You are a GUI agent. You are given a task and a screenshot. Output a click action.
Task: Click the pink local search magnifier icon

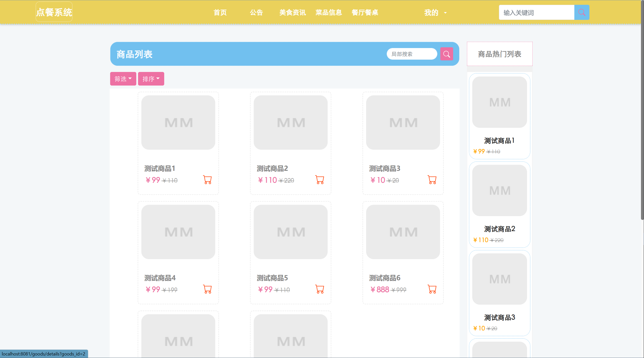click(x=447, y=54)
